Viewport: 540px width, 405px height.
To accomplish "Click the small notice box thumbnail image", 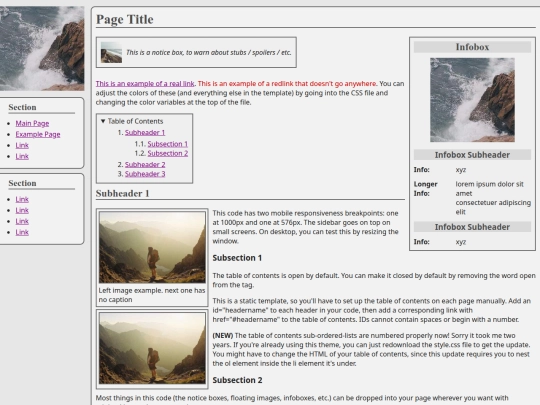I will coord(111,52).
